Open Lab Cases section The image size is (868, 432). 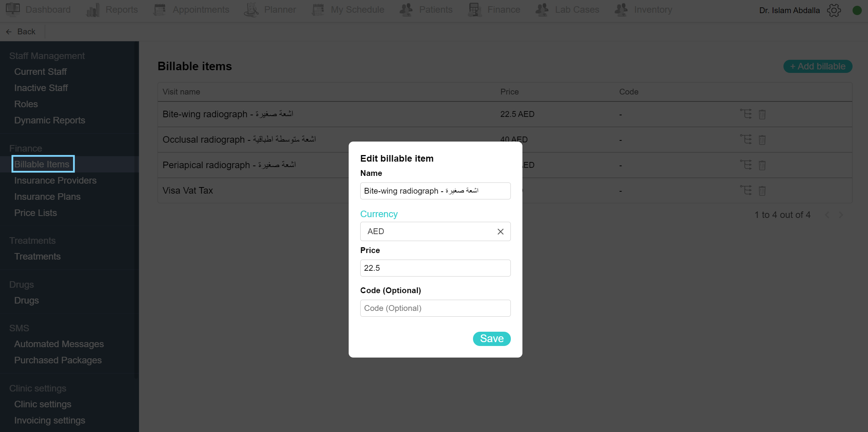pos(567,10)
